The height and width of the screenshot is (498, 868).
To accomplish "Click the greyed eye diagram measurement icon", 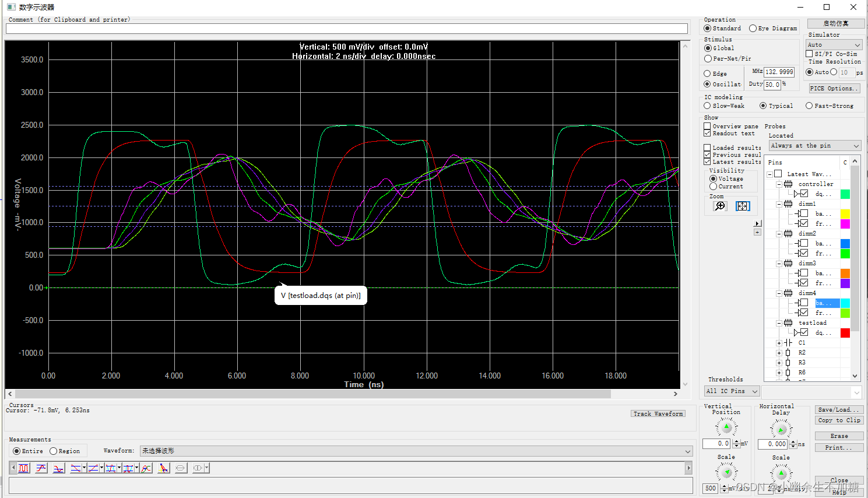I will pos(181,468).
